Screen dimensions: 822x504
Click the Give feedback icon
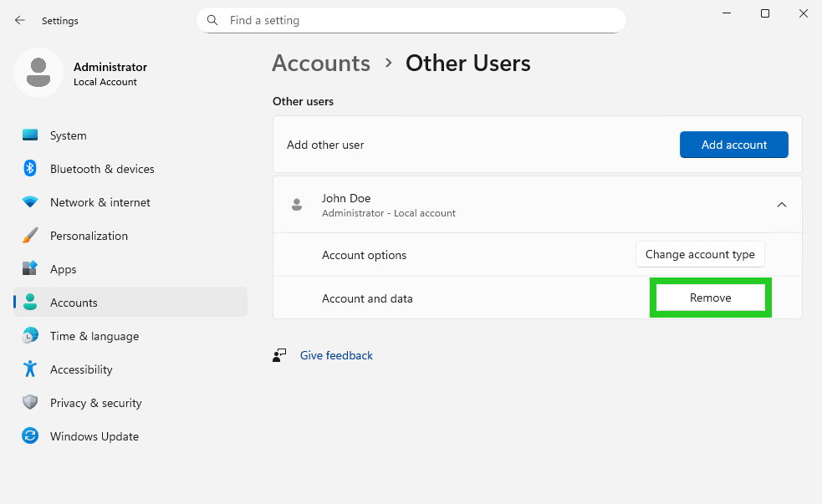click(x=280, y=355)
